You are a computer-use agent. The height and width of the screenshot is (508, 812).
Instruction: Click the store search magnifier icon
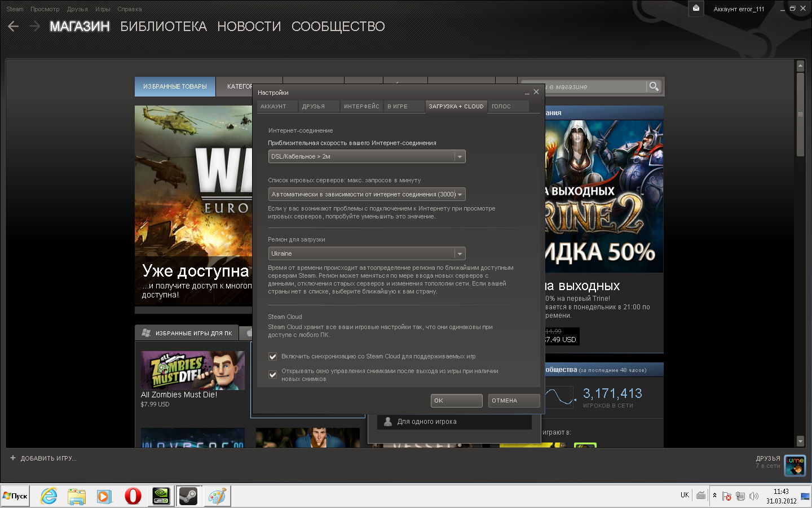pos(654,86)
